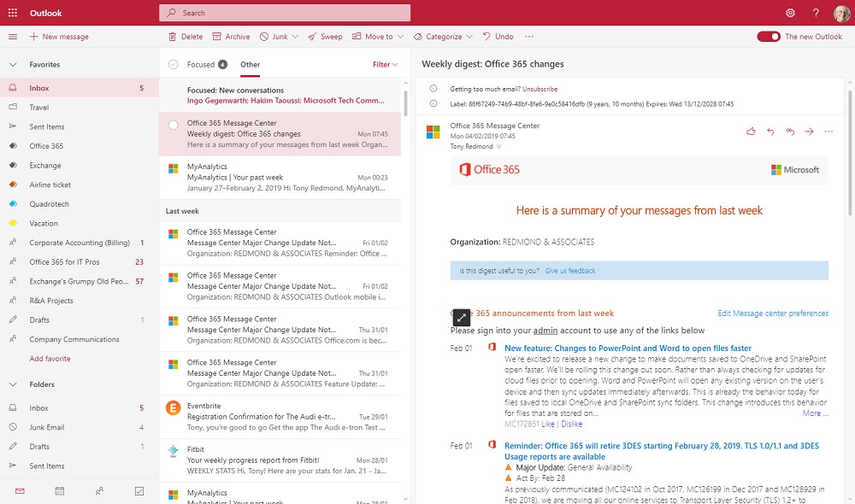This screenshot has width=855, height=504.
Task: Open Junk Email folder
Action: coord(79,427)
